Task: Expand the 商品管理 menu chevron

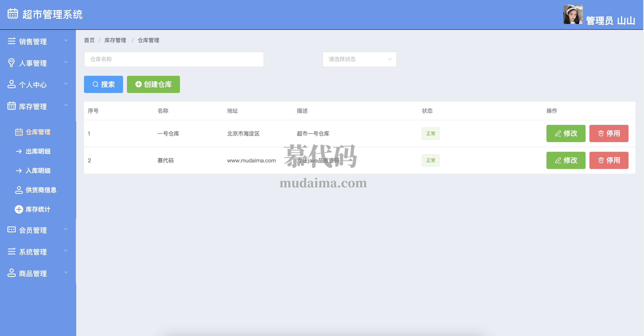Action: [x=66, y=273]
